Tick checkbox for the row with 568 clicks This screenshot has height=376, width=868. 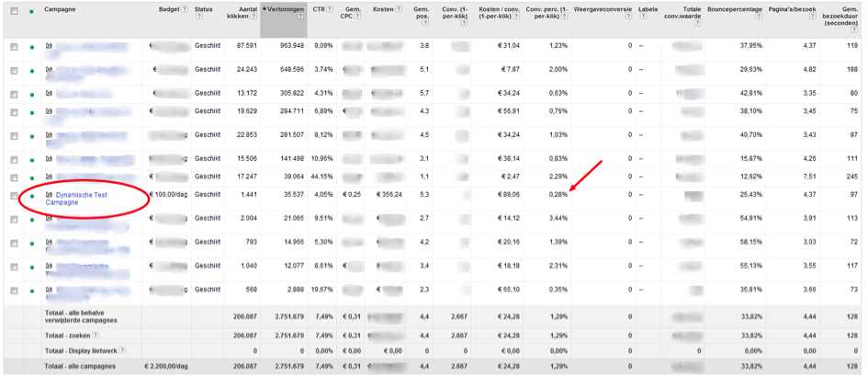(x=14, y=291)
